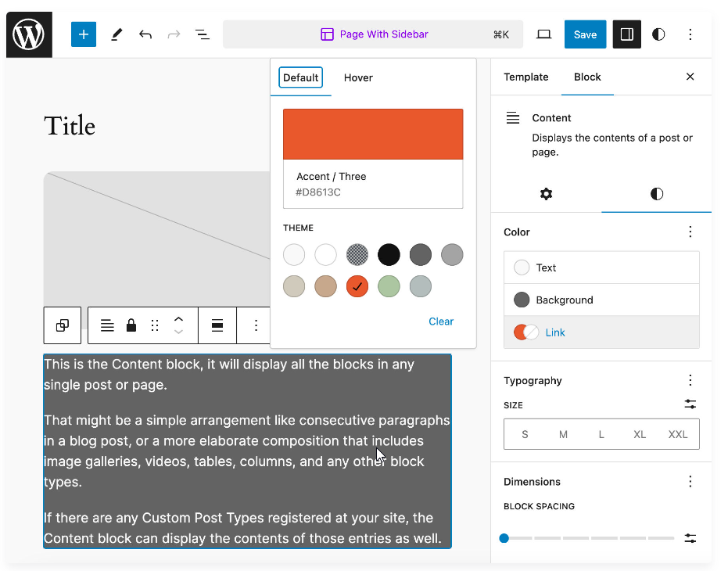This screenshot has width=728, height=571.
Task: Choose the light gray theme color
Action: pyautogui.click(x=452, y=255)
